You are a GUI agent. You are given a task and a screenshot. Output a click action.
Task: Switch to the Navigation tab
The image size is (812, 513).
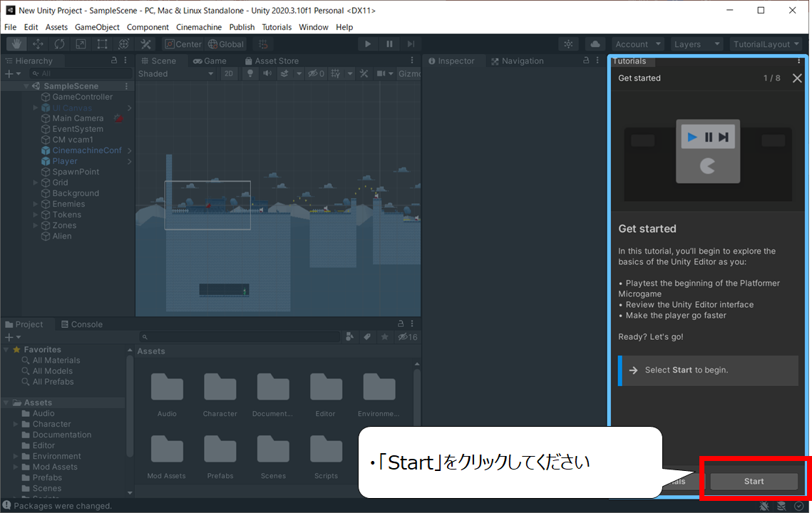[x=518, y=61]
